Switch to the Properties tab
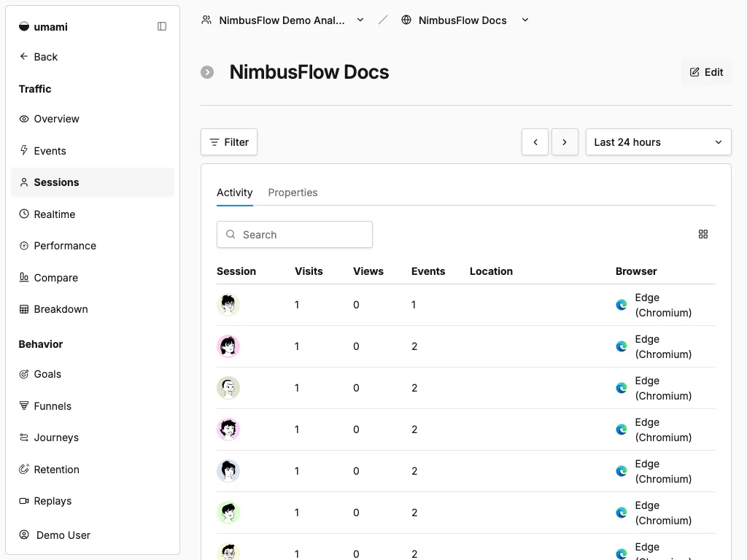Image resolution: width=747 pixels, height=560 pixels. point(293,192)
